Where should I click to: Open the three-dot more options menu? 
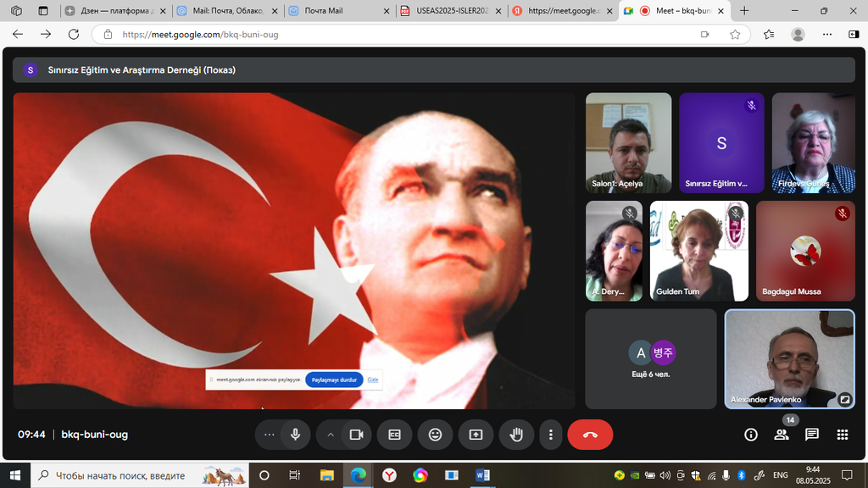(551, 435)
